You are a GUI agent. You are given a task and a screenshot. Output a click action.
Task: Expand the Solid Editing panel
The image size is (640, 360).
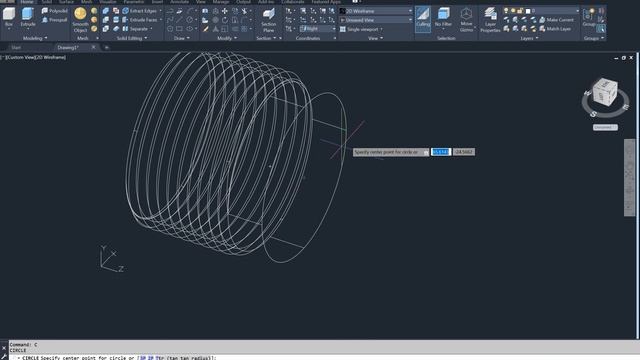pyautogui.click(x=132, y=38)
